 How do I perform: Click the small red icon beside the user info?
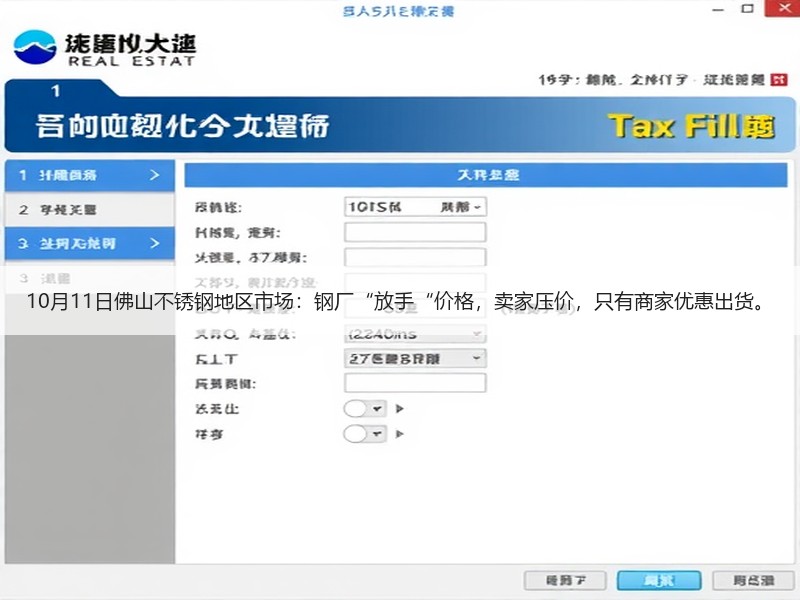coord(779,80)
